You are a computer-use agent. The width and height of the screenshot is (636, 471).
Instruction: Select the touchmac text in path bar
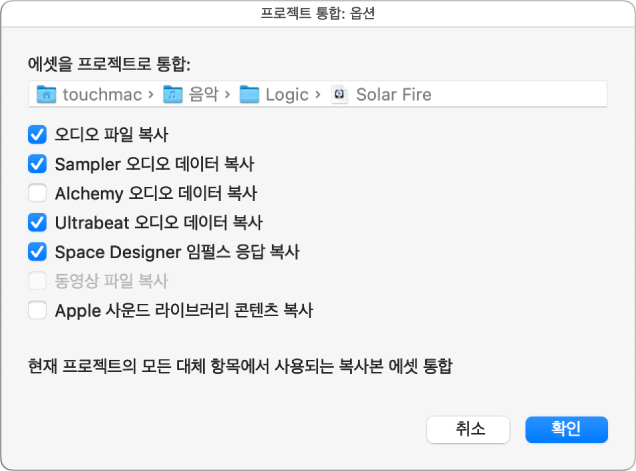(102, 95)
